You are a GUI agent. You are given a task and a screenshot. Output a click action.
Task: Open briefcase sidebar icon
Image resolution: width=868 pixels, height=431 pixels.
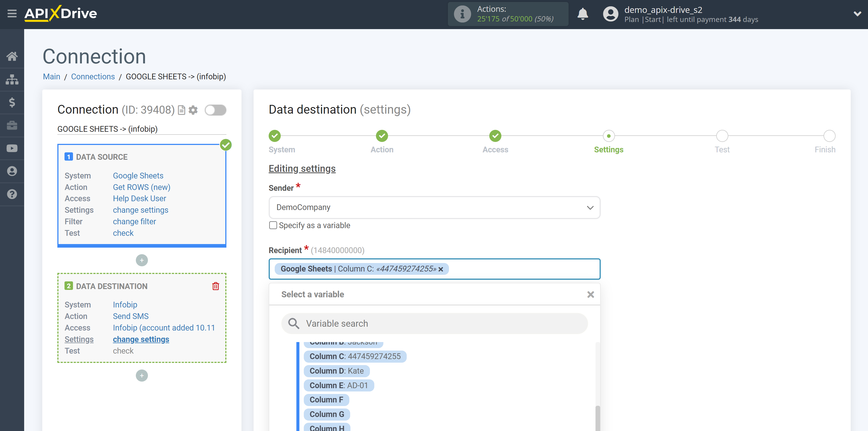coord(12,125)
